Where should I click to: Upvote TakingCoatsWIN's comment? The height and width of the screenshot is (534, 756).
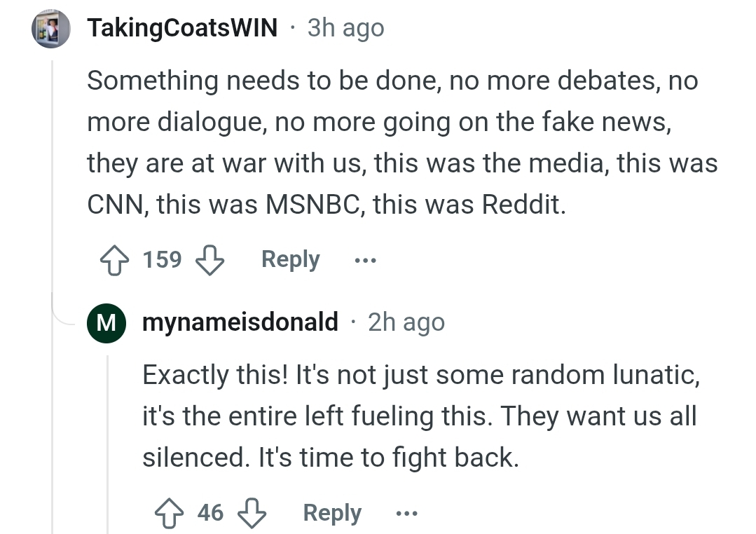114,261
